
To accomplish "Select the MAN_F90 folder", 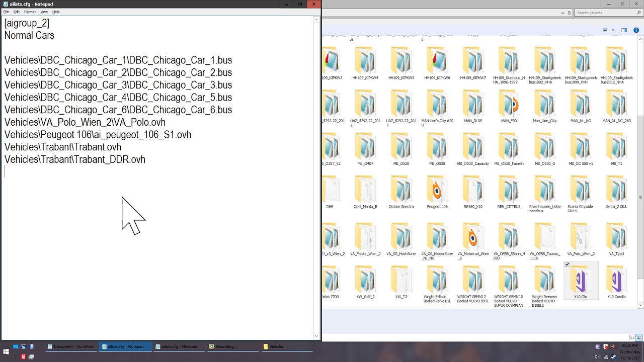I will [x=509, y=107].
